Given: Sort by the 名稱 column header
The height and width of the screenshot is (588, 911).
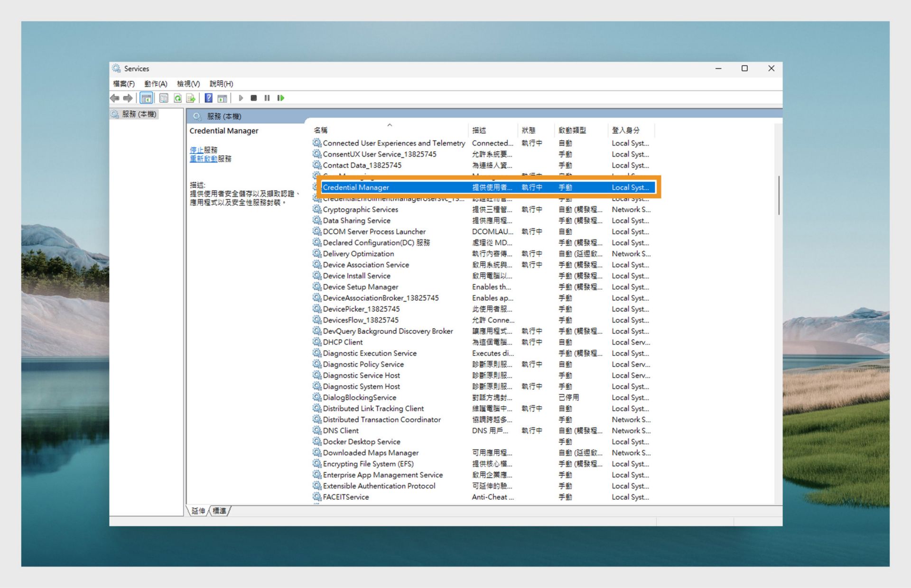Looking at the screenshot, I should tap(321, 130).
